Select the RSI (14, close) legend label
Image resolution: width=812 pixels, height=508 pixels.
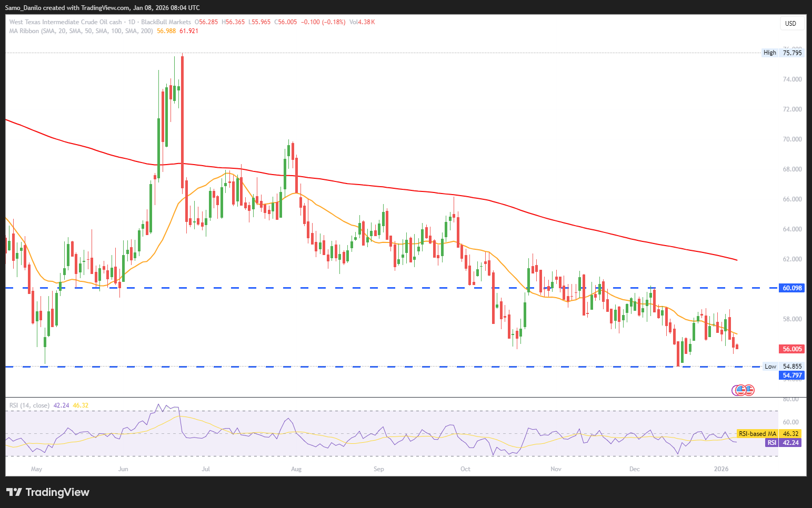29,405
